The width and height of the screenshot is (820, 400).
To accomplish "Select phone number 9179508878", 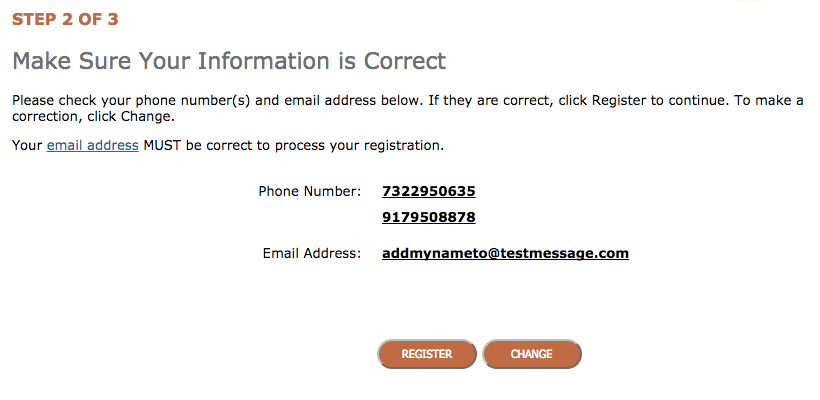I will (x=428, y=217).
